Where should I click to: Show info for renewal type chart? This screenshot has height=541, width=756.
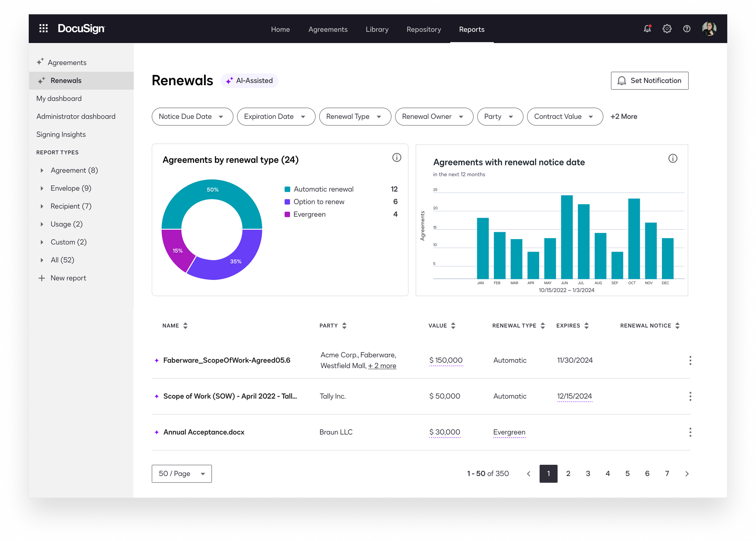coord(396,157)
